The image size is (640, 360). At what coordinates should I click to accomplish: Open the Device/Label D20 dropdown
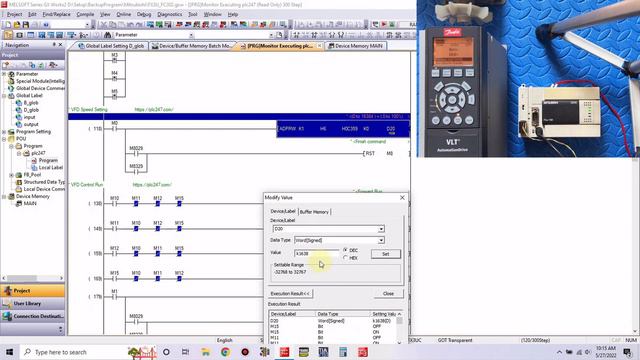point(381,229)
